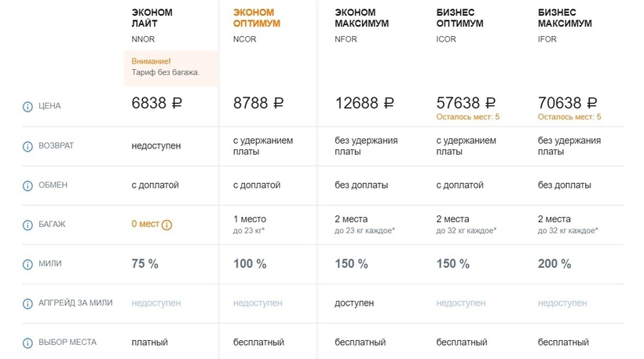Open info icon beside ВОЗВРАТ row
Viewport: 644px width, 359px height.
[27, 146]
